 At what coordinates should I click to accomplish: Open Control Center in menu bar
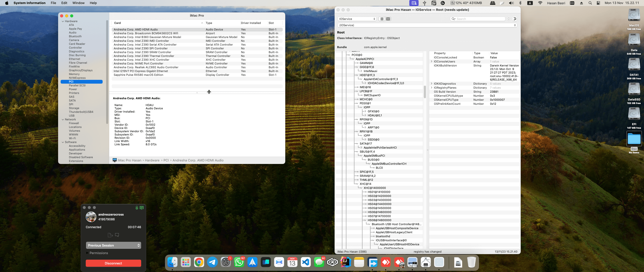(598, 3)
